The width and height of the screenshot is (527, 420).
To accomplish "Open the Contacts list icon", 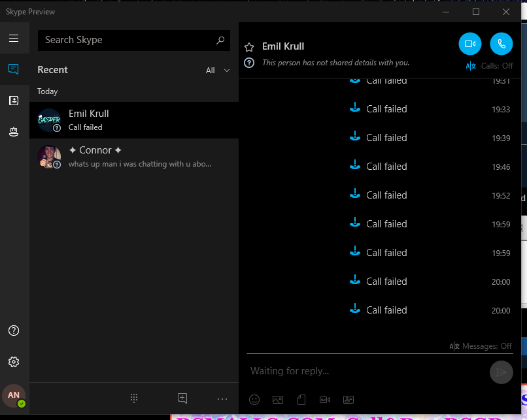I will [14, 101].
